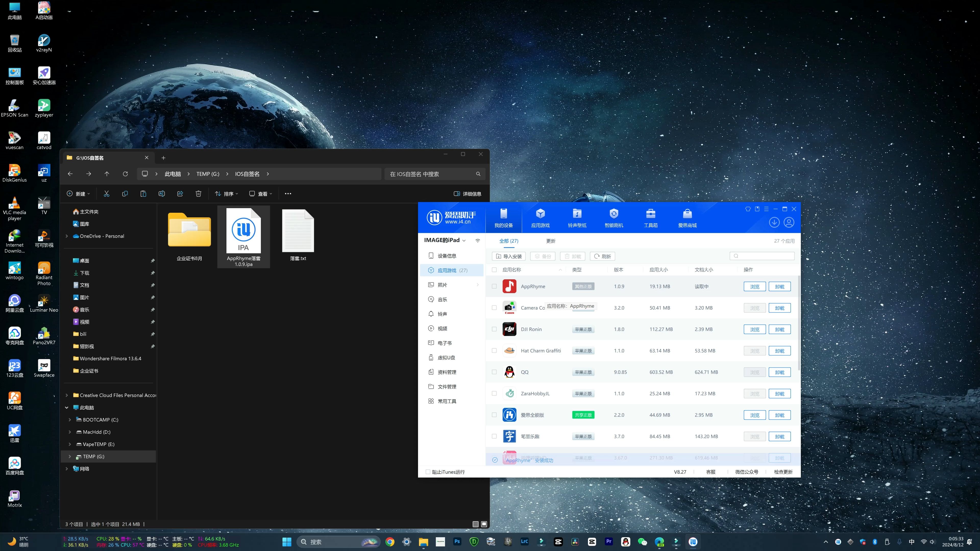Viewport: 980px width, 551px height.
Task: Expand the 照片 sidebar entry arrow
Action: point(478,285)
